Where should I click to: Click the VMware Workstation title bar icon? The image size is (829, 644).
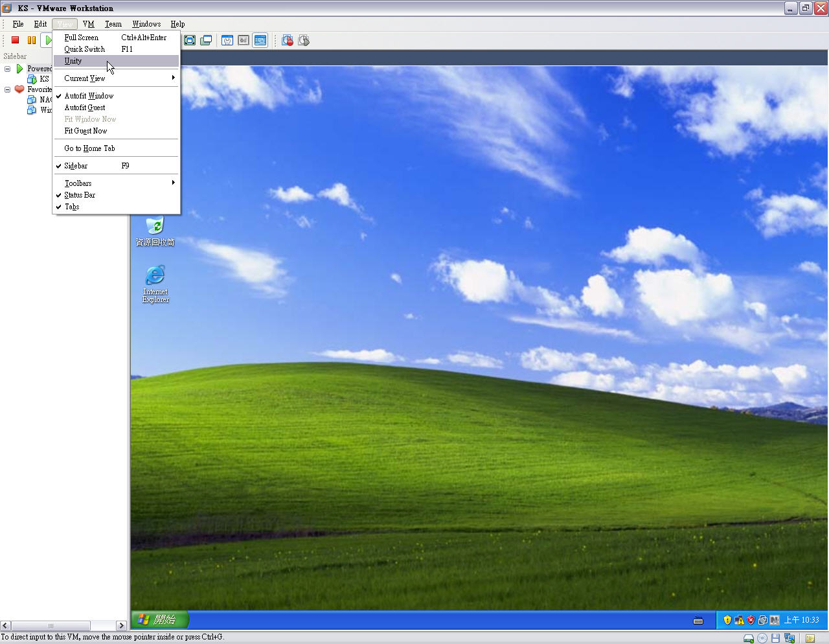coord(7,8)
